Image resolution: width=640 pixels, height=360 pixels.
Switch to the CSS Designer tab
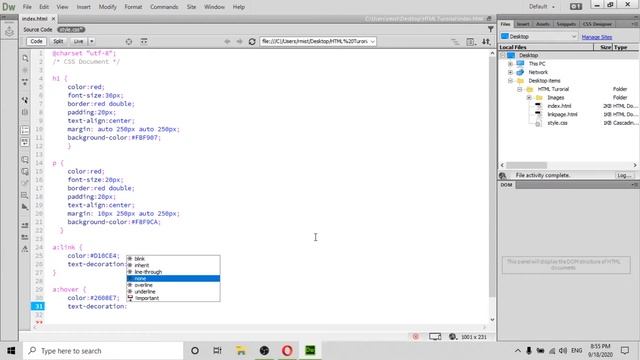click(597, 24)
